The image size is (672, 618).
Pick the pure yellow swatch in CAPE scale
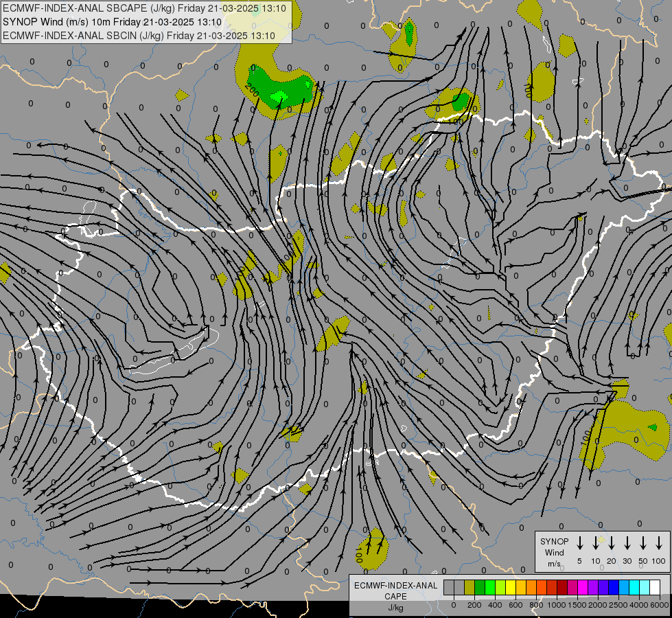pyautogui.click(x=511, y=588)
